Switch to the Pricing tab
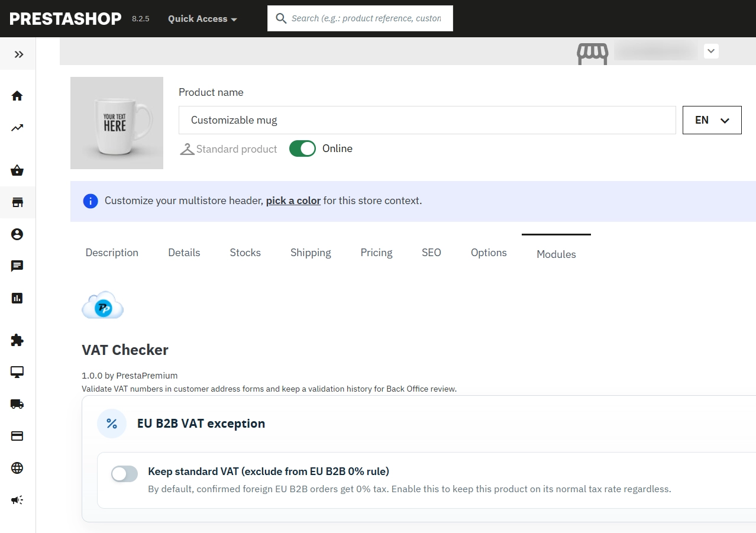 coord(376,253)
